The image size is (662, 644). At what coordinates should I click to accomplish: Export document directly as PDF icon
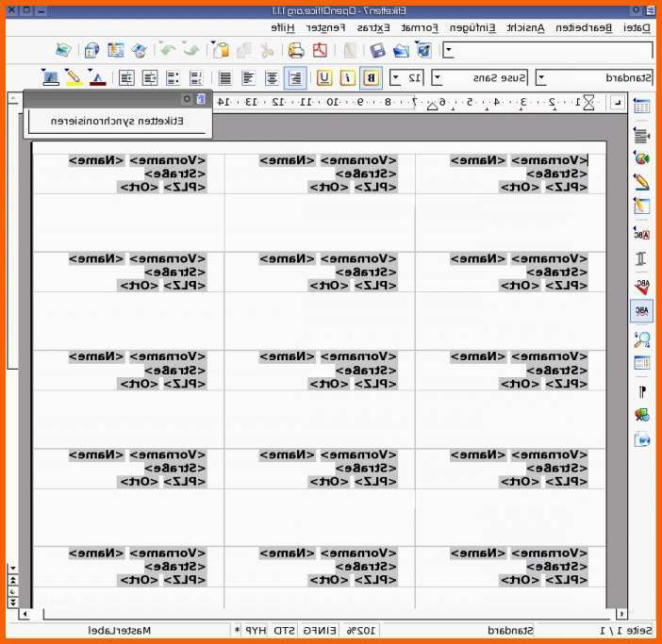(x=320, y=50)
